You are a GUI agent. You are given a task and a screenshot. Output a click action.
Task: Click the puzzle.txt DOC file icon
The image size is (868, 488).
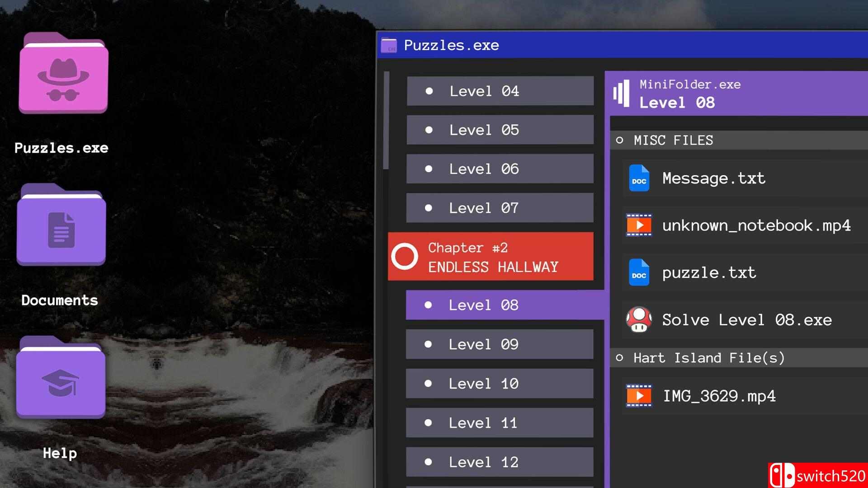pos(639,272)
